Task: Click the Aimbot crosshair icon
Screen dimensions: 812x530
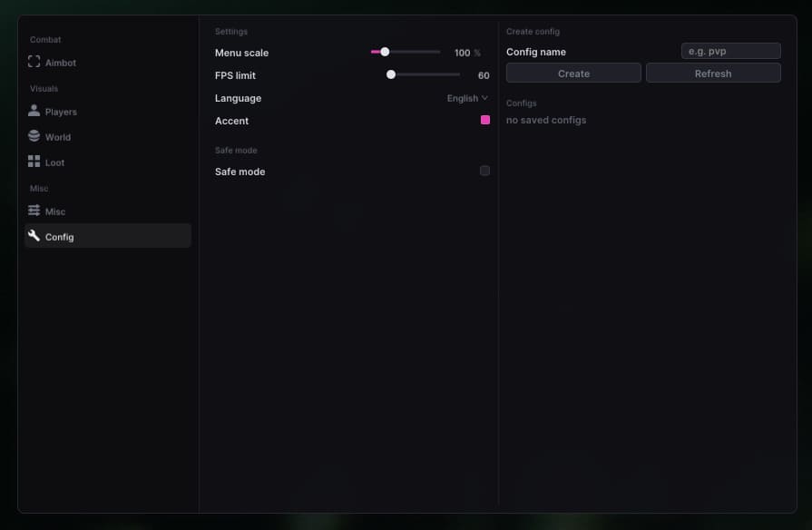Action: 34,62
